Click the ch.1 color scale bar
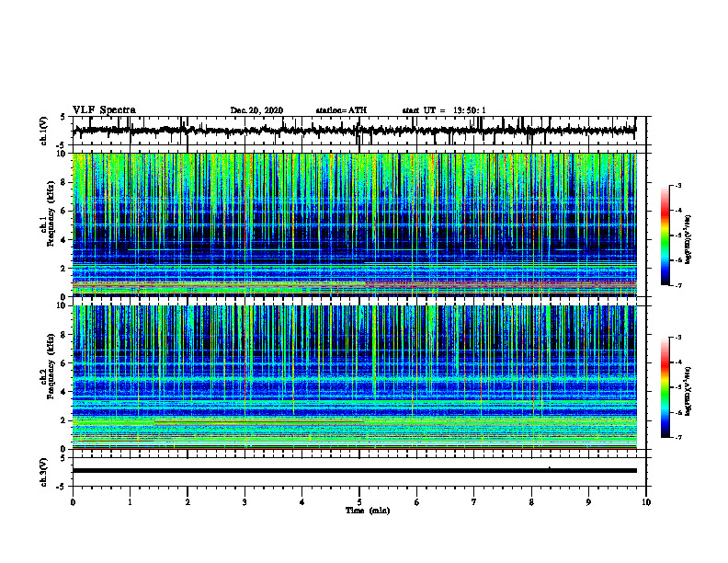This screenshot has width=728, height=563. coord(665,236)
